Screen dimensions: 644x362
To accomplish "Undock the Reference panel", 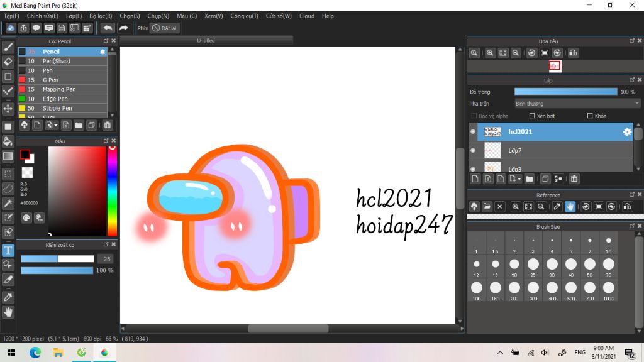I will [632, 195].
